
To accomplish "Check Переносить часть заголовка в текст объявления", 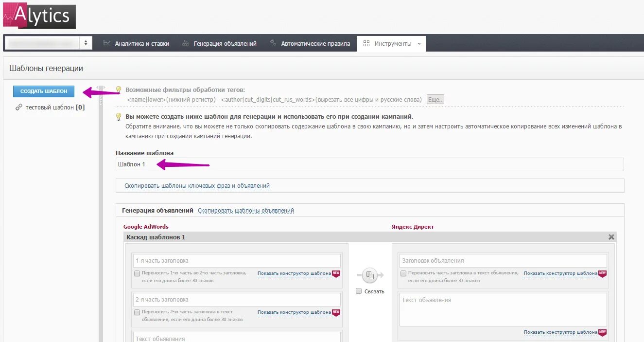I will click(x=403, y=273).
